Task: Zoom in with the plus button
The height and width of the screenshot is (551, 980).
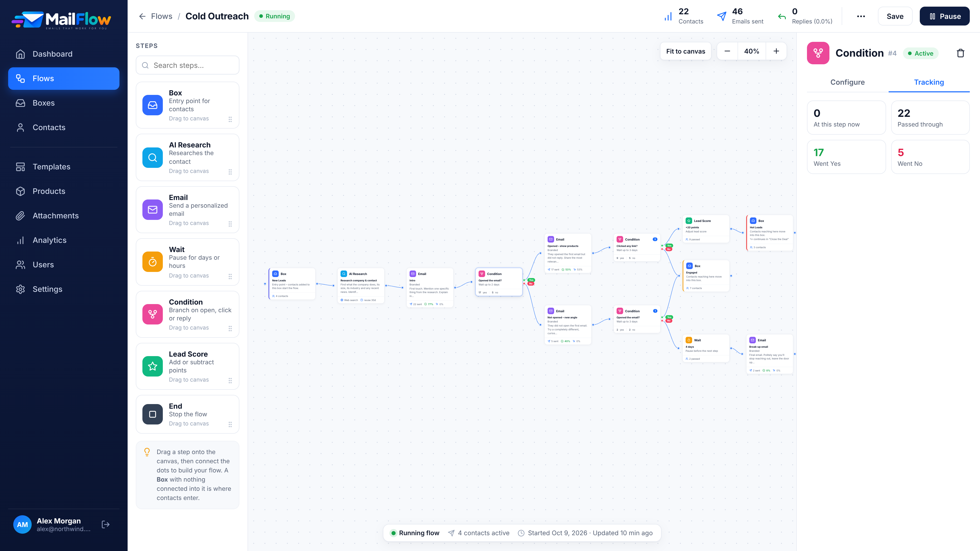Action: click(776, 51)
